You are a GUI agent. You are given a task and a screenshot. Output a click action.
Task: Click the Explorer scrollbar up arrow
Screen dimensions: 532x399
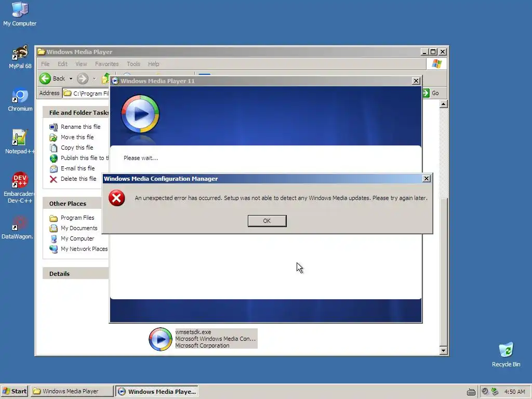444,104
